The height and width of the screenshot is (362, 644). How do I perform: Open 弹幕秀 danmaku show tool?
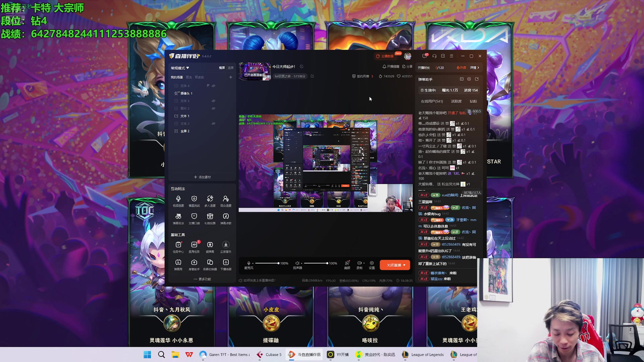pos(178,264)
